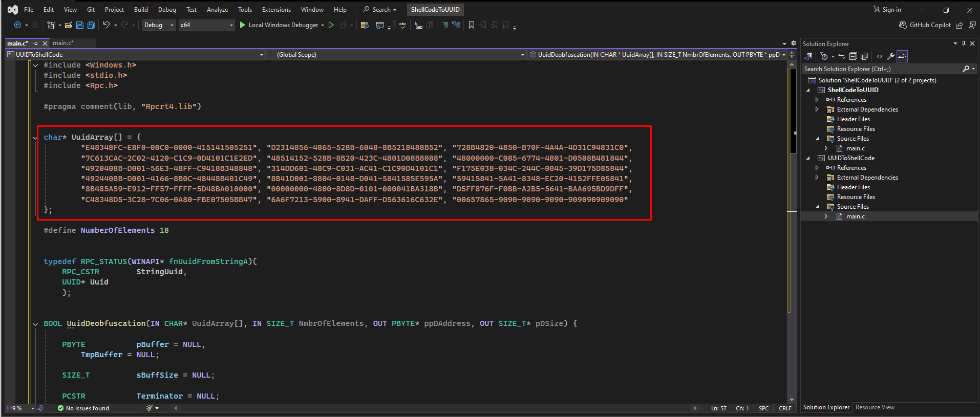Click View Code angle brackets icon
980x417 pixels.
(880, 56)
